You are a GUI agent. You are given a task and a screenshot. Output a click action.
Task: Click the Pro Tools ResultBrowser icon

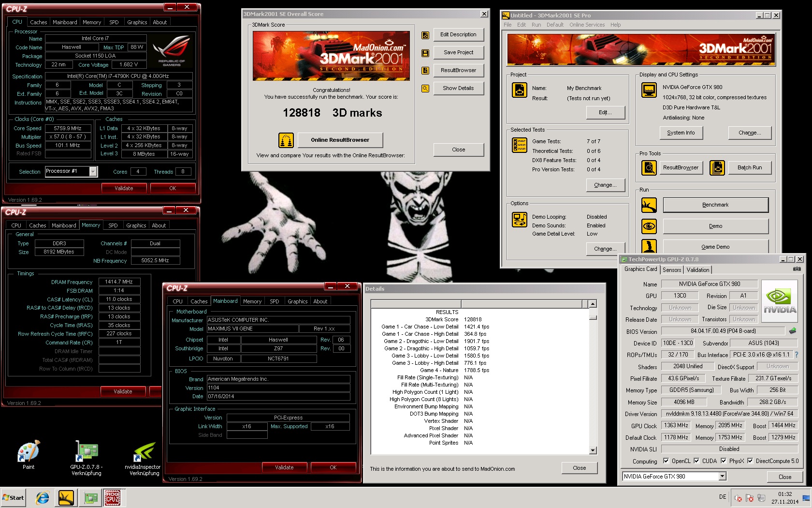click(x=649, y=168)
